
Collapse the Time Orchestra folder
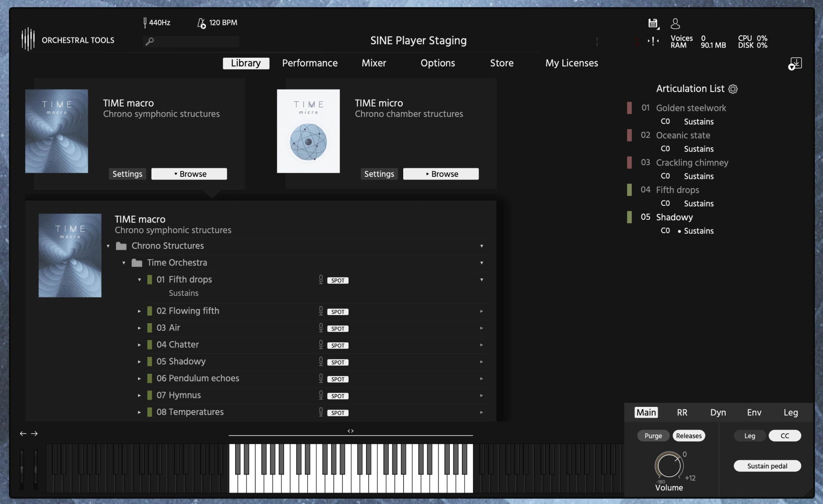click(124, 263)
